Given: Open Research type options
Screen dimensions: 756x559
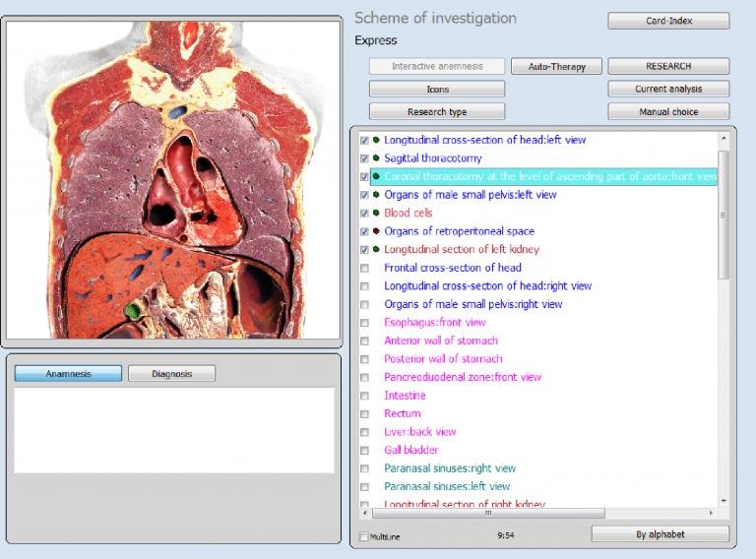Looking at the screenshot, I should pyautogui.click(x=437, y=112).
